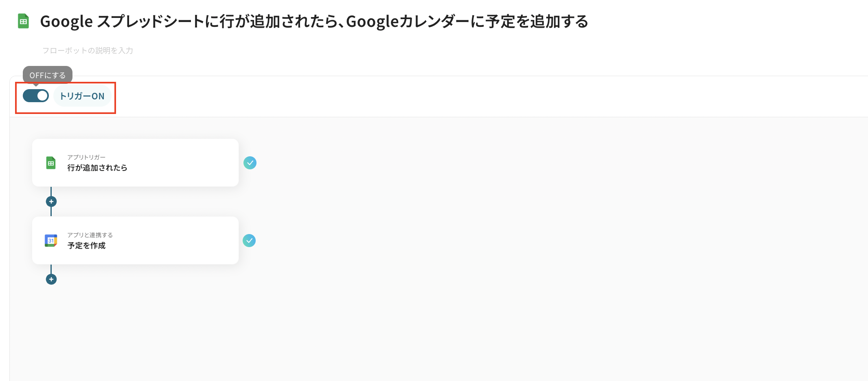
Task: Click the OFFにする tooltip
Action: click(48, 75)
